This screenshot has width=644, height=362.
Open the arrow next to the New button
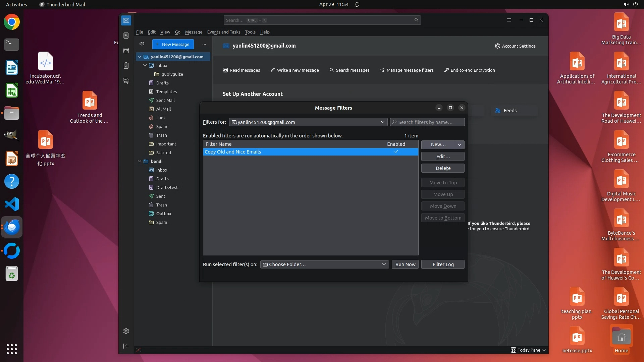coord(459,144)
